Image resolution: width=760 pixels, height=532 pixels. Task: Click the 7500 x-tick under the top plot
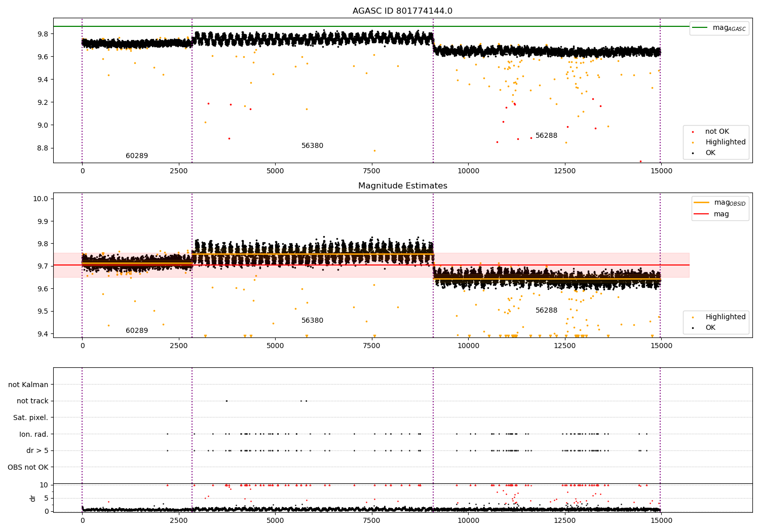[x=372, y=171]
